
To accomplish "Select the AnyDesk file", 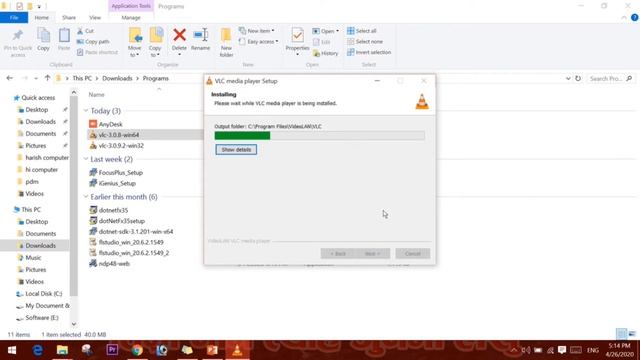I will click(x=106, y=124).
